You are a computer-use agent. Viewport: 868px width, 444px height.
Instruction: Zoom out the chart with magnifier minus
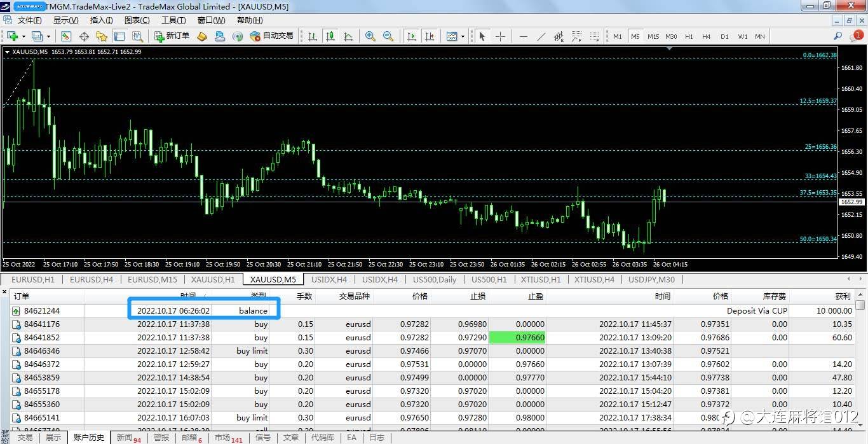[x=388, y=36]
